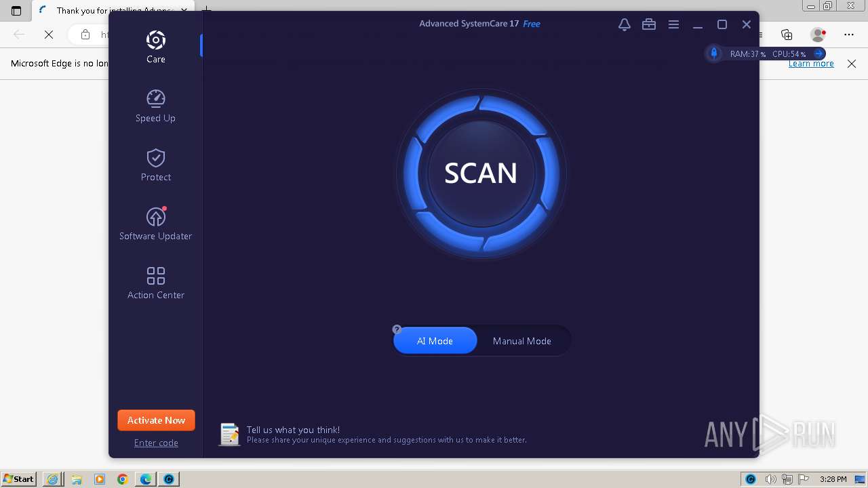Open the toolbox briefcase icon
The image size is (868, 488).
(x=649, y=24)
